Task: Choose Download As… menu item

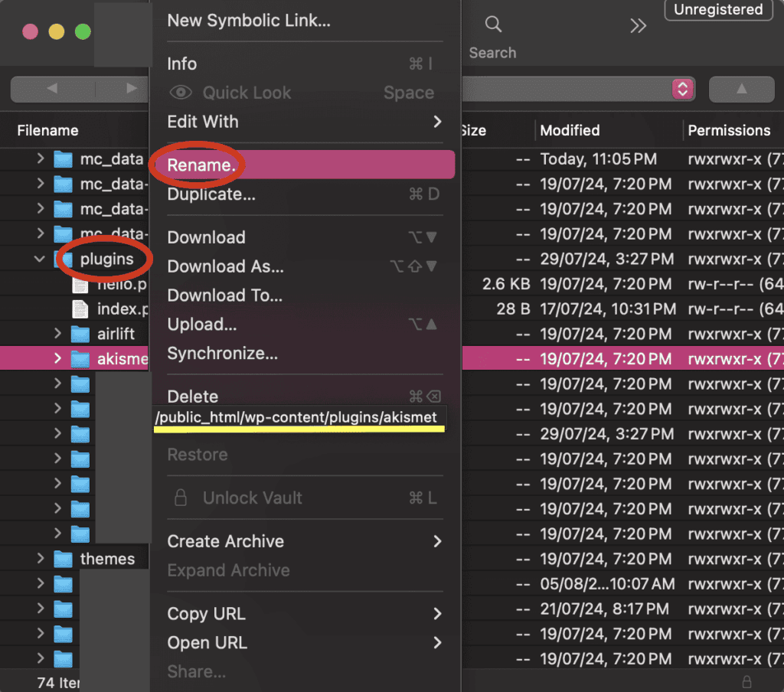Action: 305,266
